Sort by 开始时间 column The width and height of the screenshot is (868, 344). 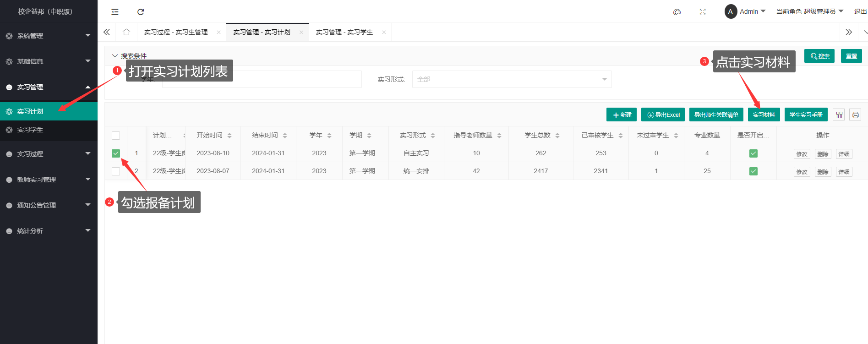point(214,136)
